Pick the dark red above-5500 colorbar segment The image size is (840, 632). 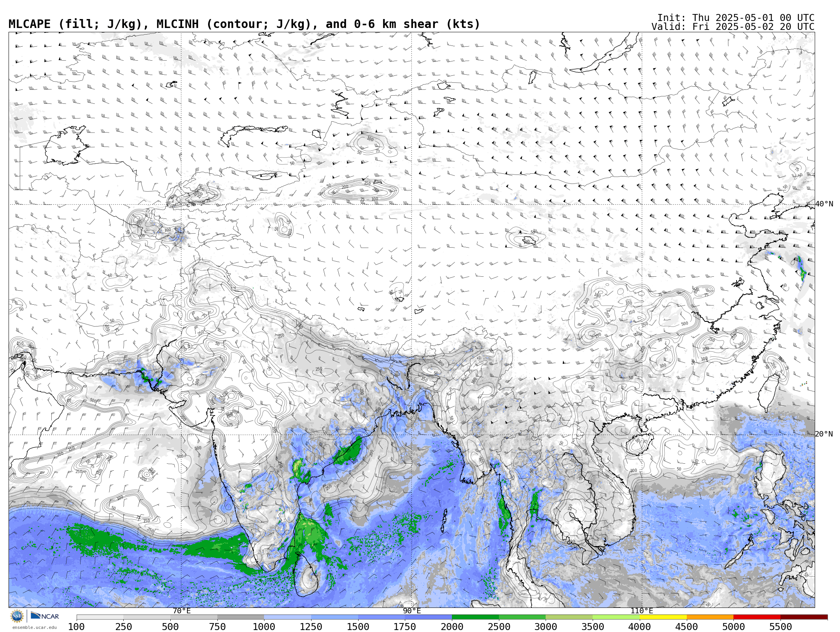click(x=804, y=617)
